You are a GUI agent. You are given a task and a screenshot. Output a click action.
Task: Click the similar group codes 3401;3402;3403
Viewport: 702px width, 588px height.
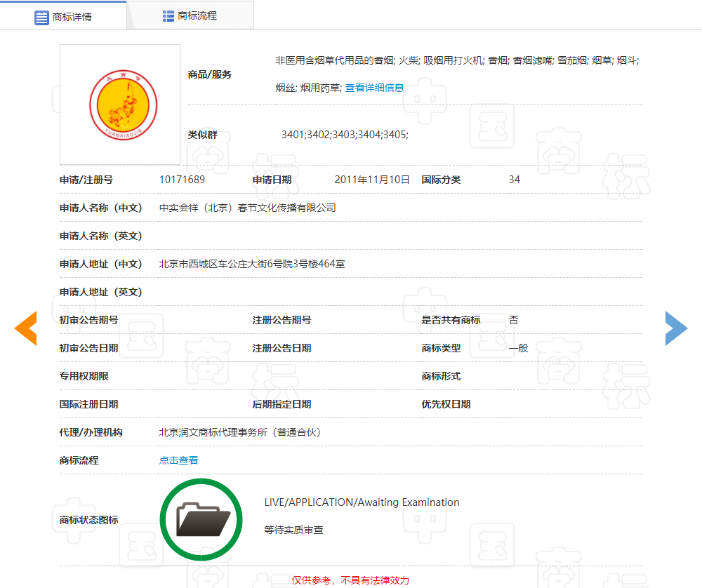[344, 134]
